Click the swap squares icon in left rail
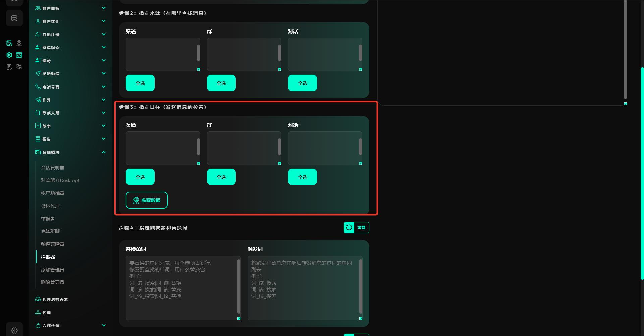 click(x=19, y=67)
